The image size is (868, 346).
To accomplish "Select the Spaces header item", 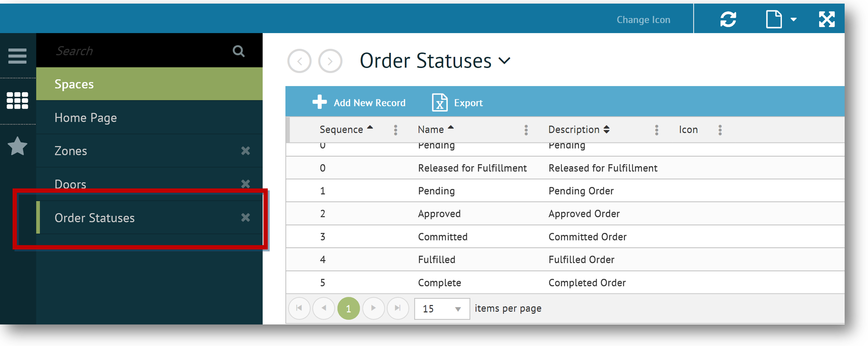I will coord(74,84).
